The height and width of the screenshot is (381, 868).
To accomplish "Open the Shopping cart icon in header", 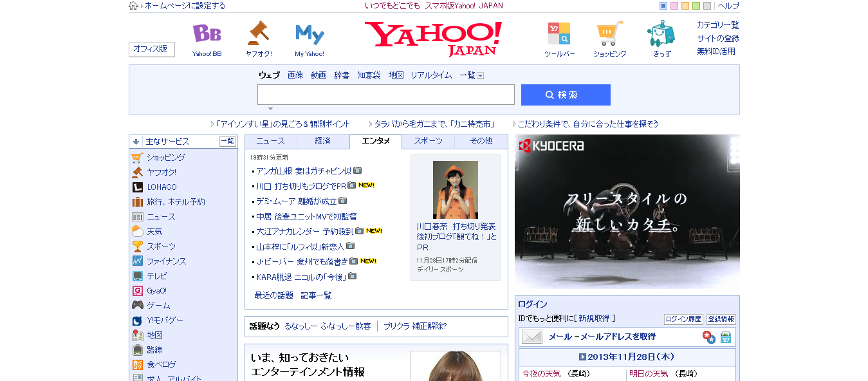I will coord(609,33).
